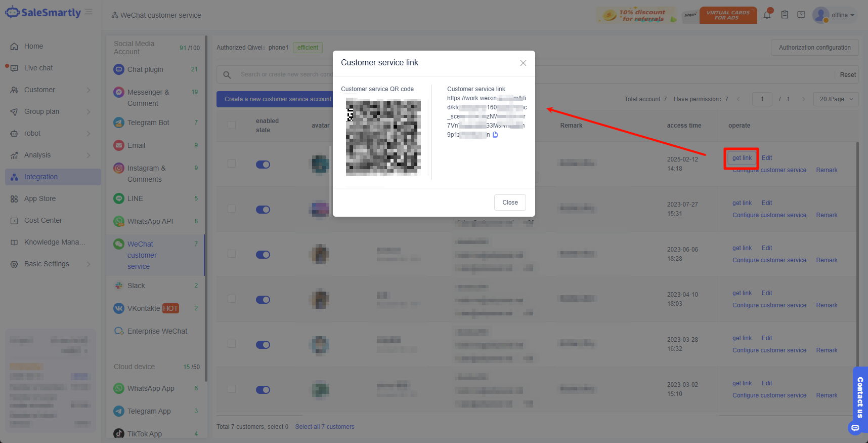This screenshot has width=868, height=443.
Task: Open Enterprise WeChat channel
Action: pyautogui.click(x=156, y=331)
